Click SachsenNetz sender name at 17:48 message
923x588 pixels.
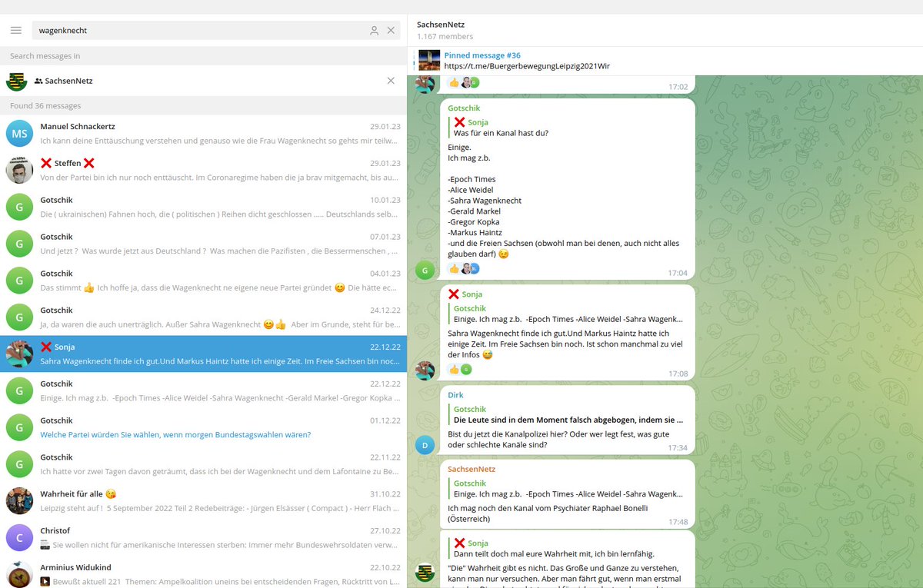pyautogui.click(x=471, y=469)
